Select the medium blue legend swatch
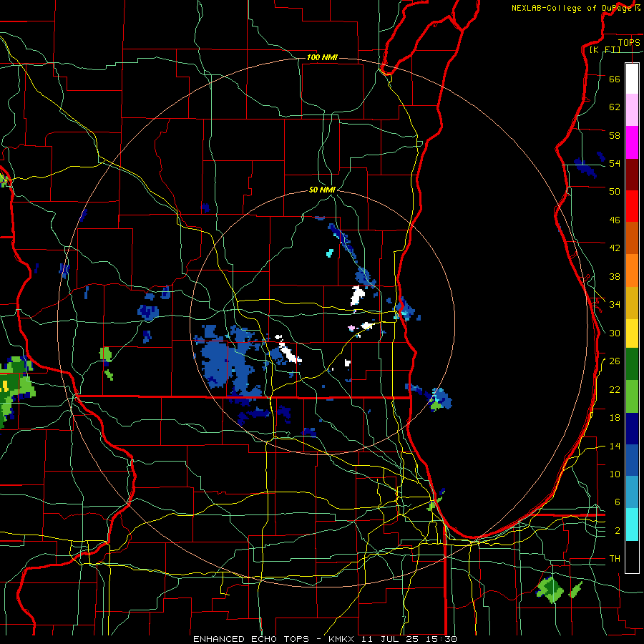644x644 pixels. click(x=632, y=460)
